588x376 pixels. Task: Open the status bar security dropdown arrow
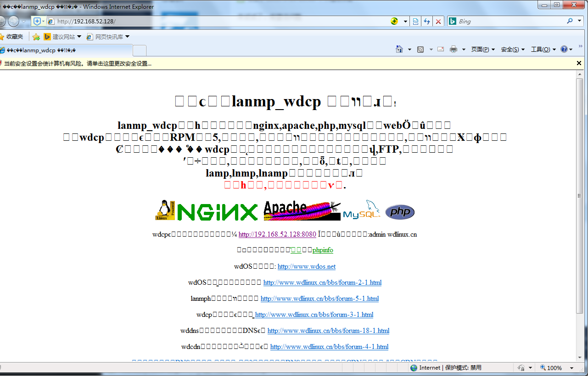(530, 368)
